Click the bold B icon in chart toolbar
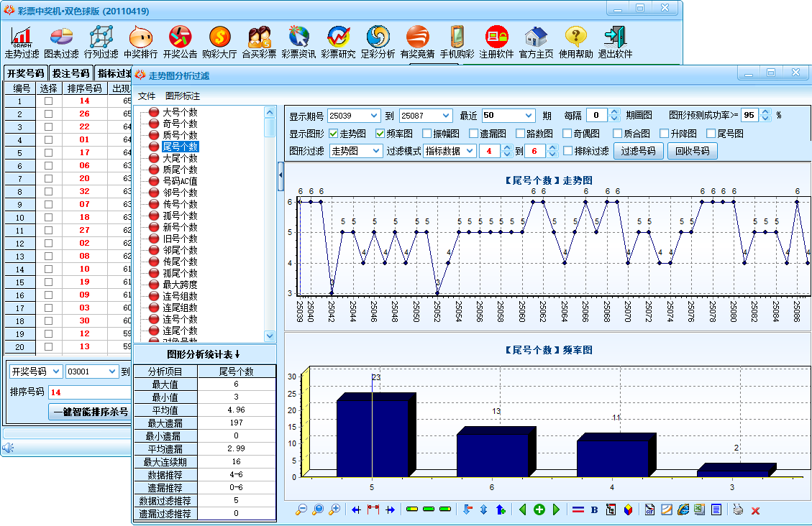Viewport: 812px width, 526px height. tap(594, 509)
